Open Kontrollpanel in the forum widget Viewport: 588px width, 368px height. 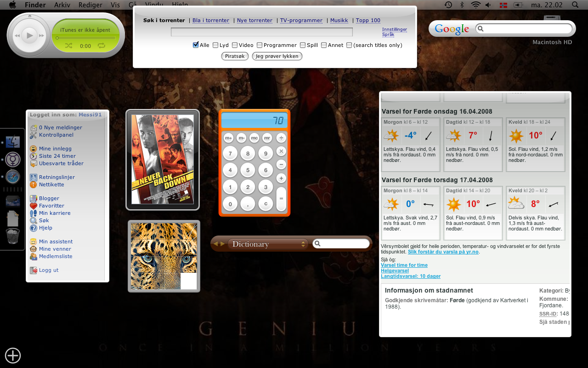[56, 135]
